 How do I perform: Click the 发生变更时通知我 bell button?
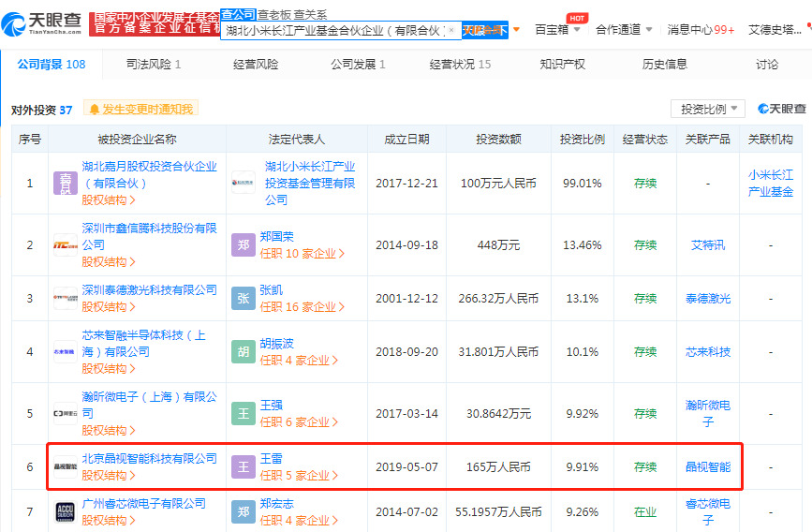click(140, 109)
